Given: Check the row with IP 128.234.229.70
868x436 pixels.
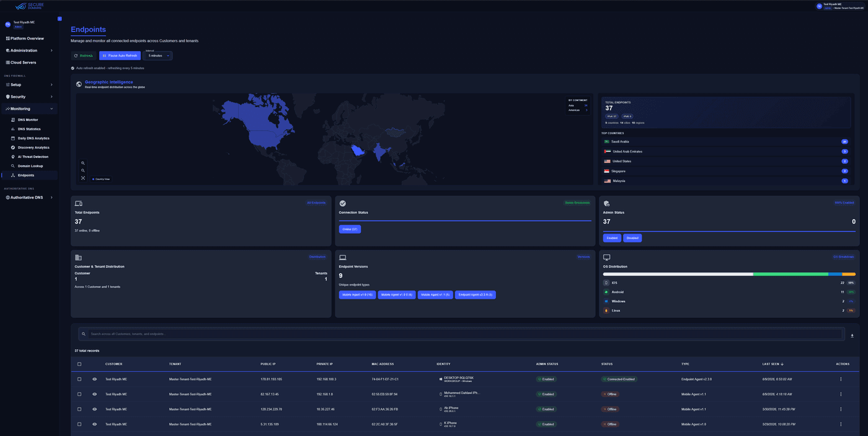Looking at the screenshot, I should point(79,409).
